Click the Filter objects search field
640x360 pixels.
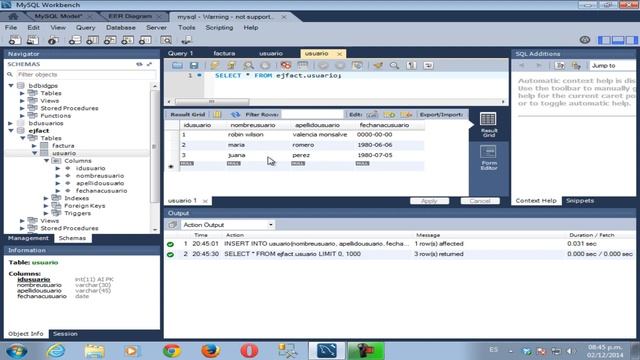[86, 75]
